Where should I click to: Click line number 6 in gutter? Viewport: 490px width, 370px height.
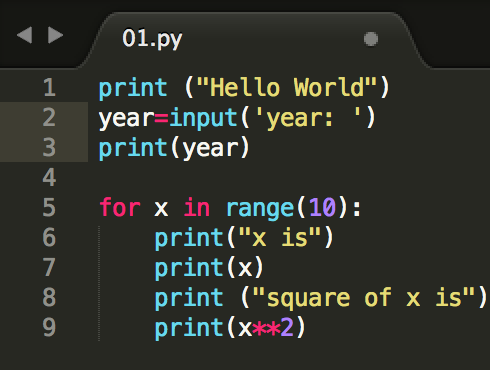pos(49,237)
